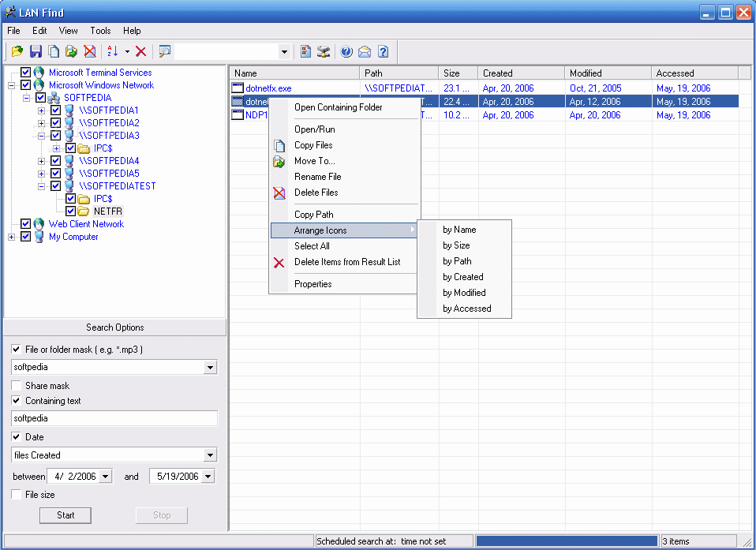The width and height of the screenshot is (756, 550).
Task: Expand the \\SOFTPEDIA4 tree node
Action: 41,162
